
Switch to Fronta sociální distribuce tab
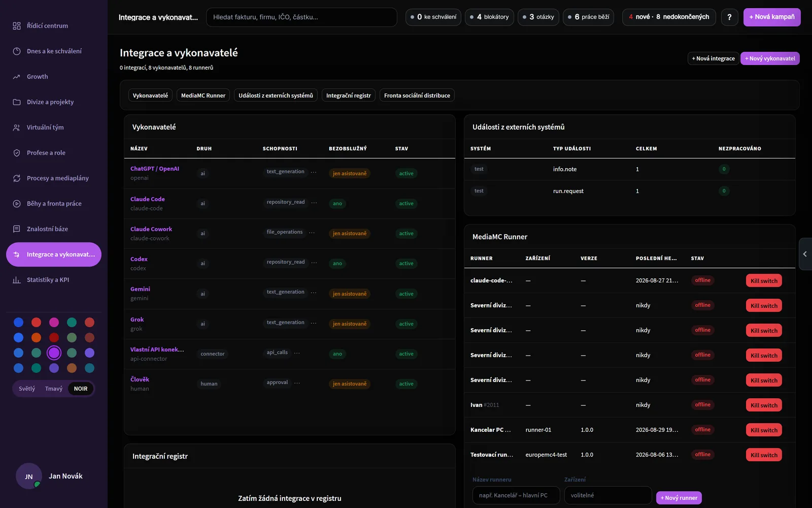(x=417, y=96)
